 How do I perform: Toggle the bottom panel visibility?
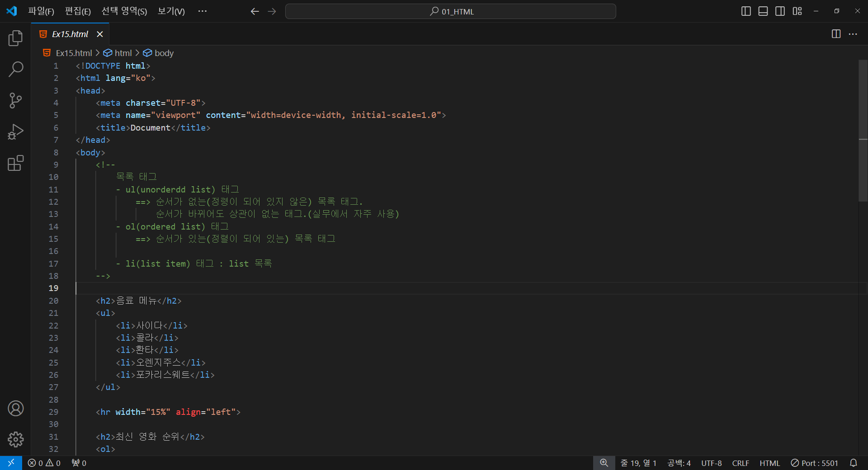(763, 11)
